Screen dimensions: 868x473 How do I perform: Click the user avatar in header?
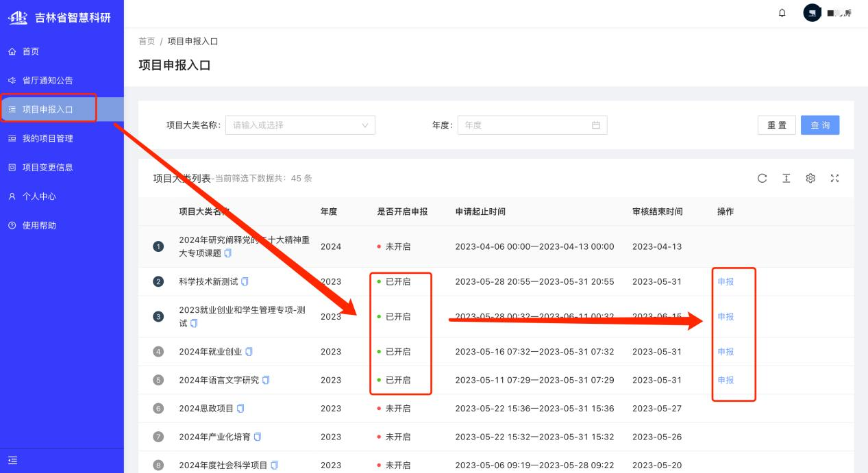click(812, 13)
